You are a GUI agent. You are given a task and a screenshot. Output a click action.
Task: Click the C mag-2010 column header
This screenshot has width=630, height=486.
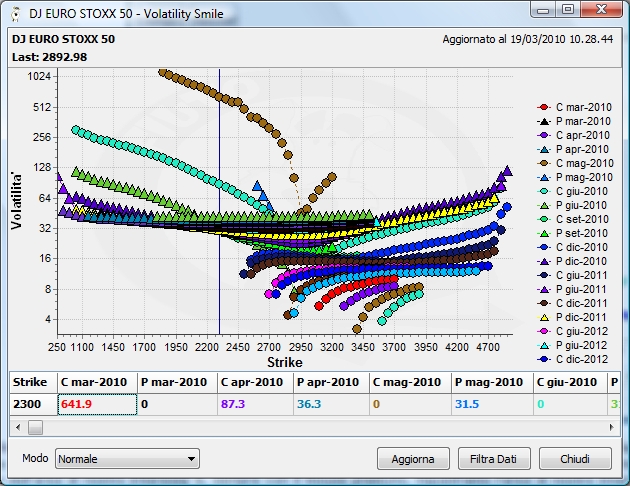[410, 382]
